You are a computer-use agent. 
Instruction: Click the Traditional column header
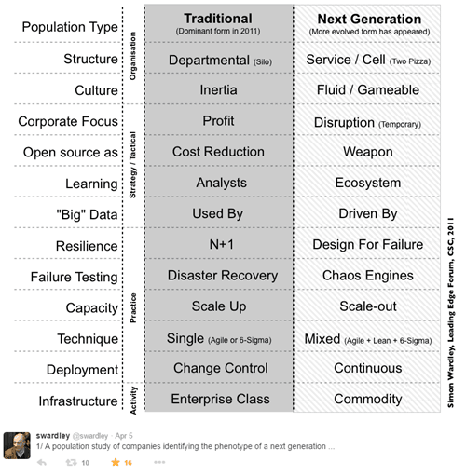218,23
